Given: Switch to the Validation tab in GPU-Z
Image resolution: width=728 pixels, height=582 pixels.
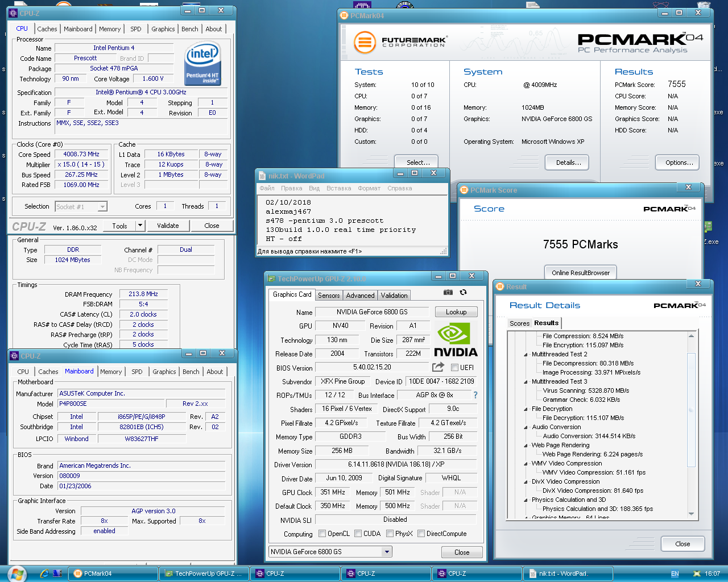Looking at the screenshot, I should pos(394,296).
